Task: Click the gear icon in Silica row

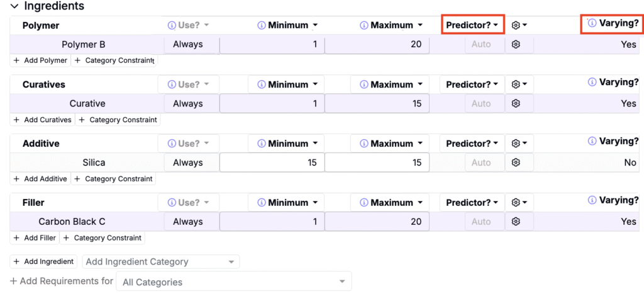Action: [x=516, y=162]
